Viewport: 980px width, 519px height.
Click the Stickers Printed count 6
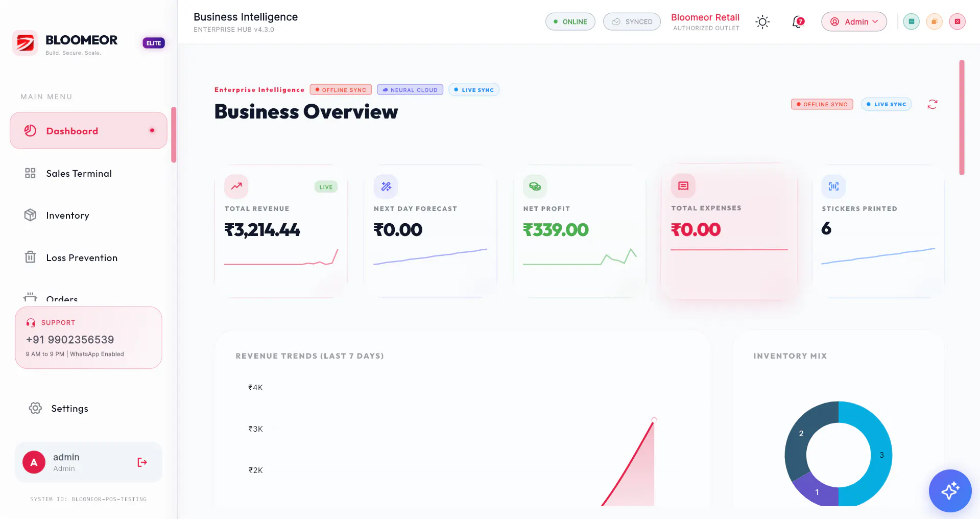click(826, 228)
